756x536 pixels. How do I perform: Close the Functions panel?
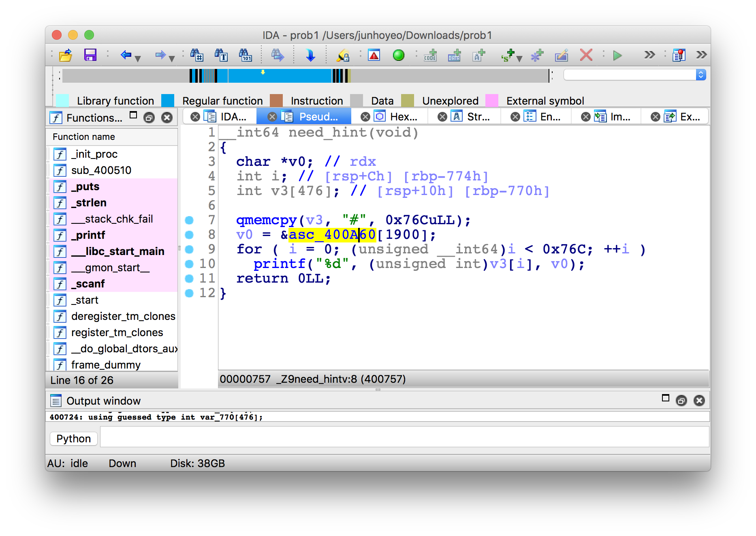[167, 118]
